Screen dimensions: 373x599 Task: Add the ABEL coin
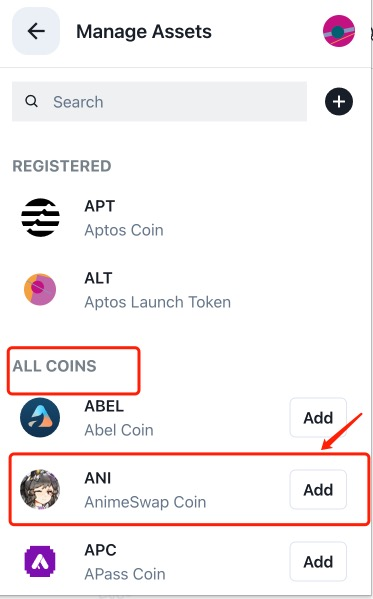point(318,418)
